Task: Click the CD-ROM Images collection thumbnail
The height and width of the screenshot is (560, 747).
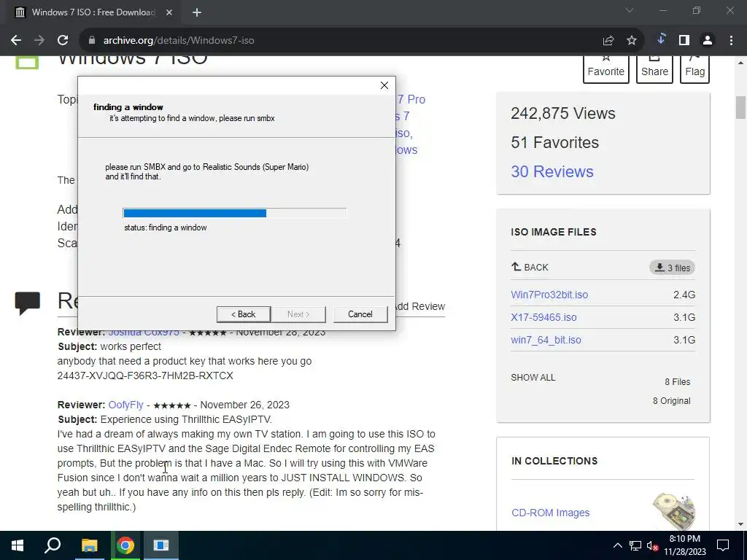Action: point(675,511)
